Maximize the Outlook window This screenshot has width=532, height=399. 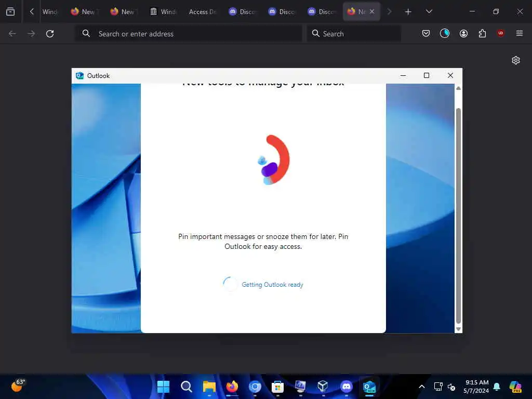(427, 76)
